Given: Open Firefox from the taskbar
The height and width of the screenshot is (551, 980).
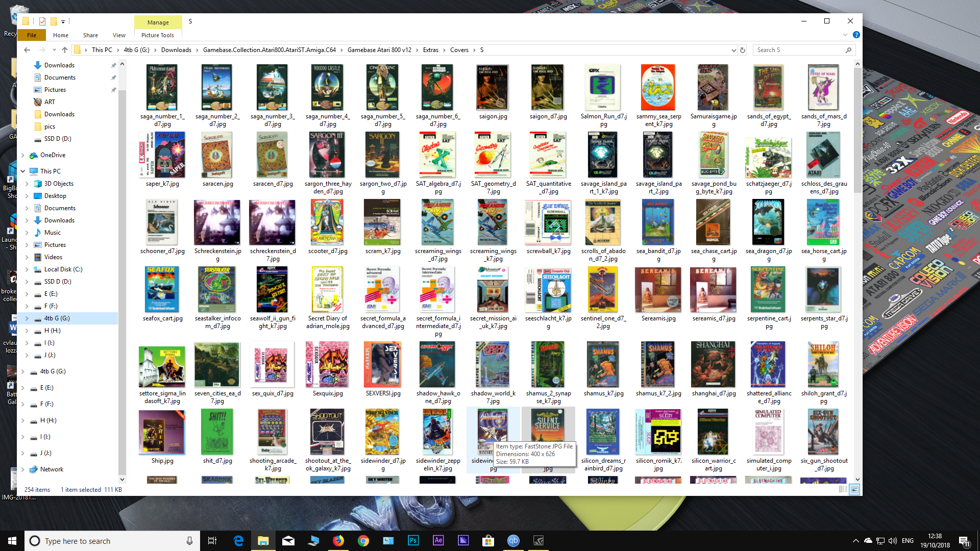Looking at the screenshot, I should click(338, 541).
